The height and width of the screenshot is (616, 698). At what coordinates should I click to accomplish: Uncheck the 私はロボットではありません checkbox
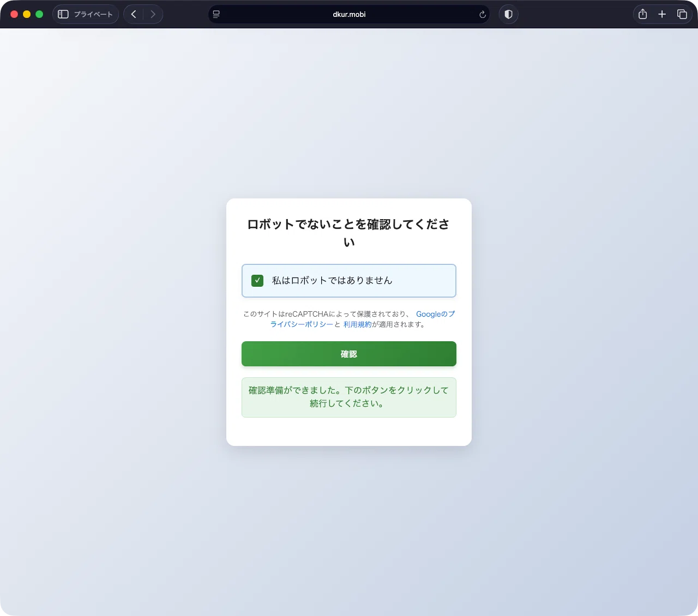point(257,281)
